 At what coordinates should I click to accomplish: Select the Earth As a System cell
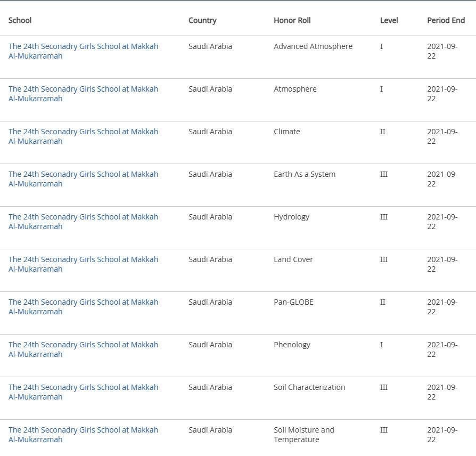[x=305, y=174]
